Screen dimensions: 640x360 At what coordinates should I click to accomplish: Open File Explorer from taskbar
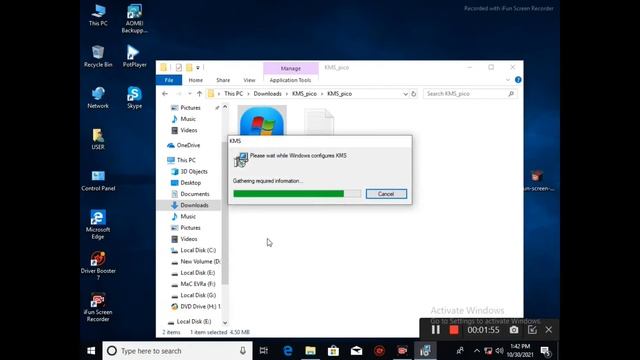pyautogui.click(x=310, y=351)
